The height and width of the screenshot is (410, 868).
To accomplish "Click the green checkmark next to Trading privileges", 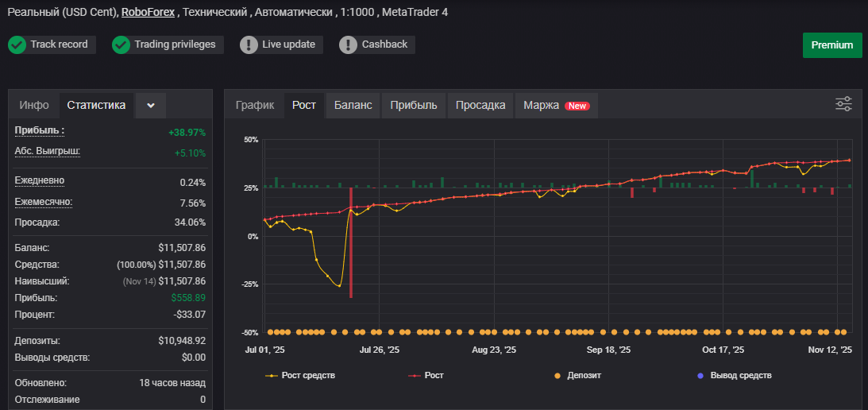I will pyautogui.click(x=122, y=44).
